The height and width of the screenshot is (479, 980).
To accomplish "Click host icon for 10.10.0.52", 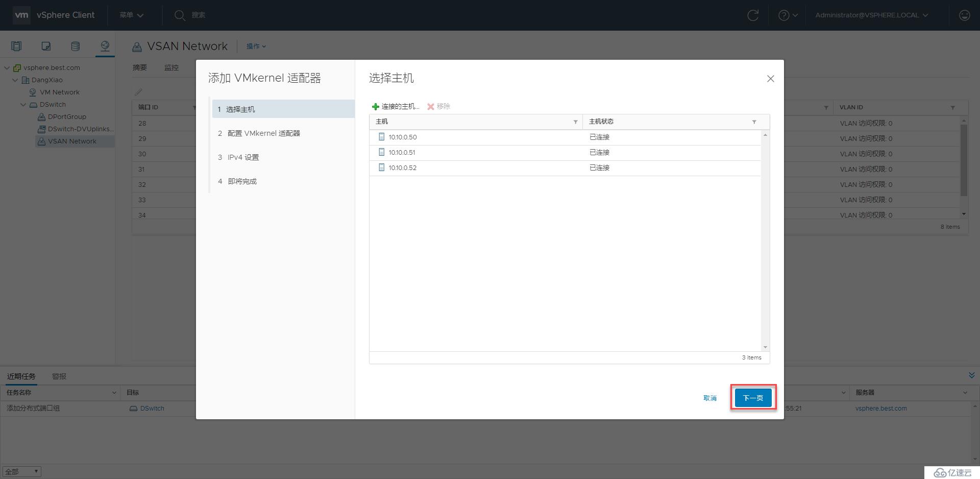I will (381, 167).
